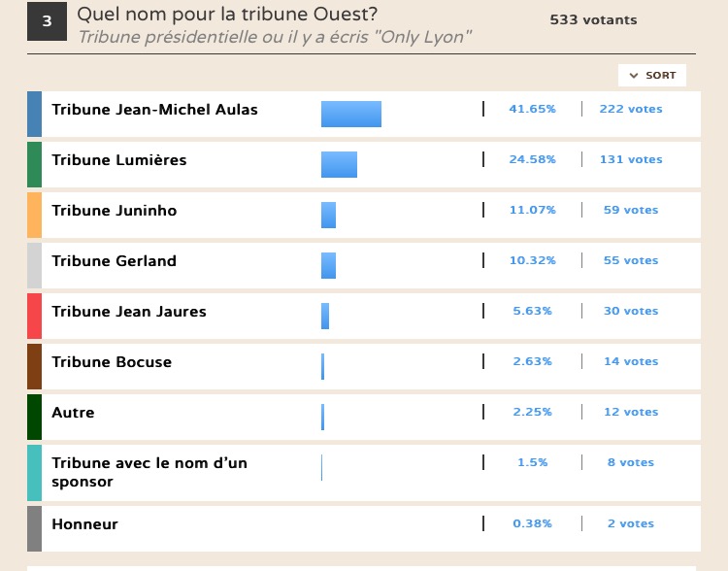Click the green swatch beside Tribune Lumières

tap(35, 164)
